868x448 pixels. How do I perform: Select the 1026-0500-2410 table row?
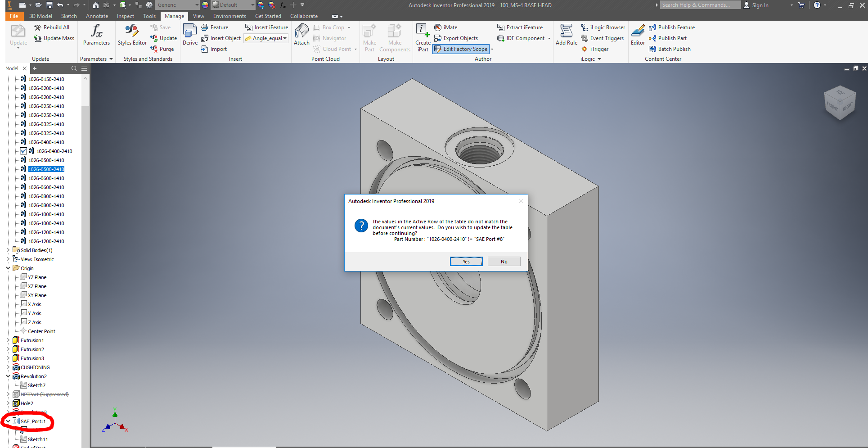[x=46, y=169]
